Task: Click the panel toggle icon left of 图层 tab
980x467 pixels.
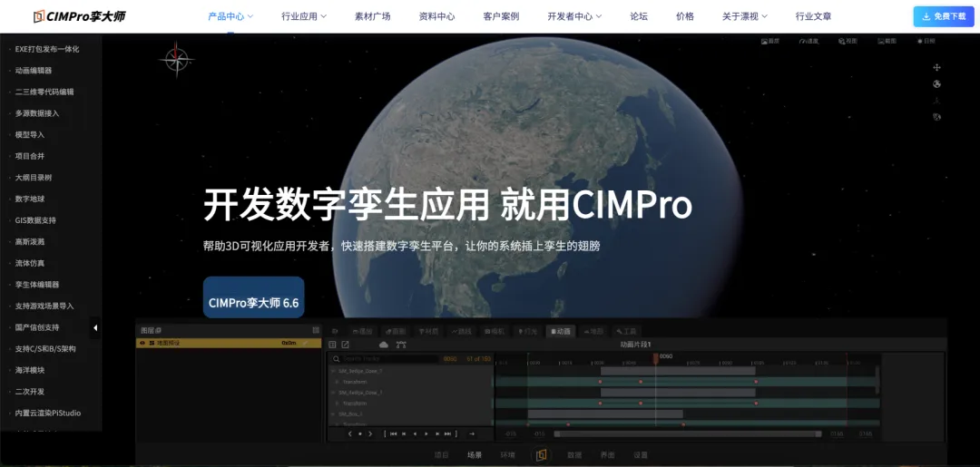Action: tap(335, 332)
